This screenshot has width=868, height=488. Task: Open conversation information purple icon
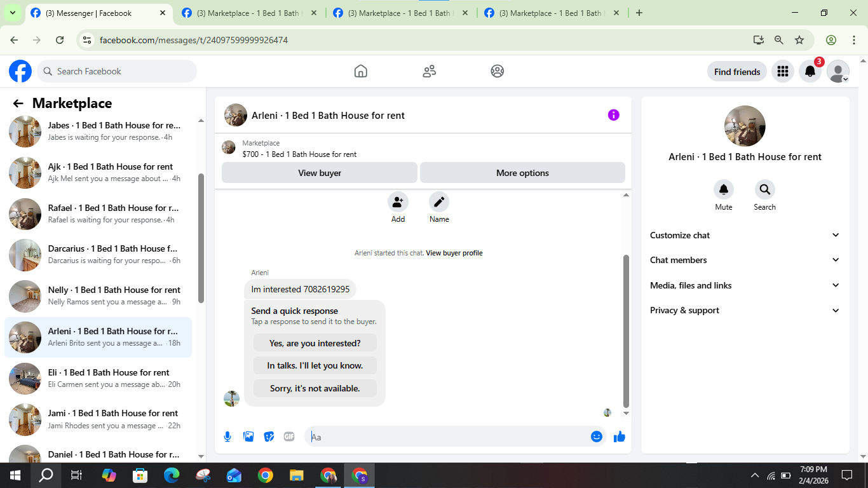coord(613,115)
